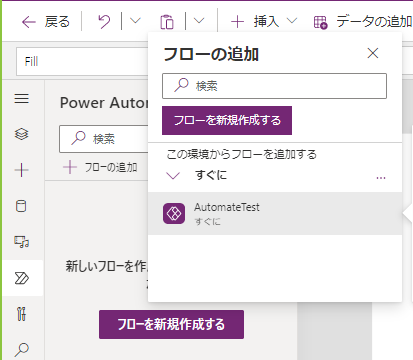The width and height of the screenshot is (413, 360).
Task: Select the AutomateTest flow
Action: (275, 213)
